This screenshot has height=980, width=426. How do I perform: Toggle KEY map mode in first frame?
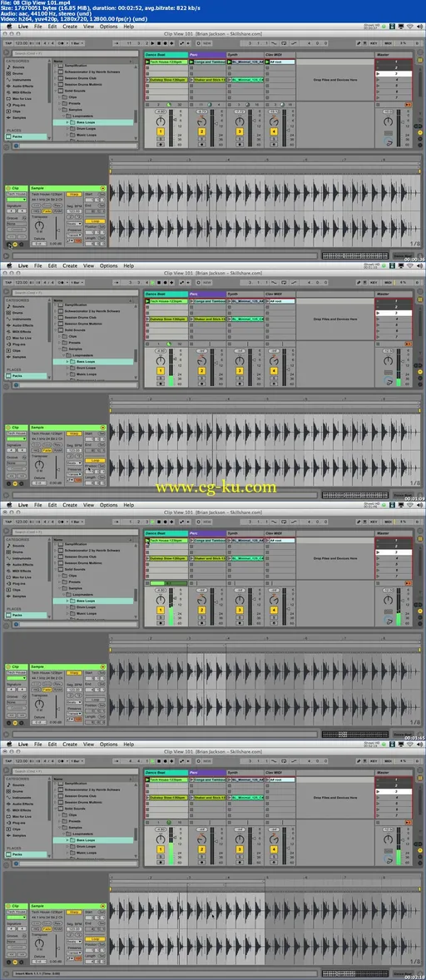[374, 44]
